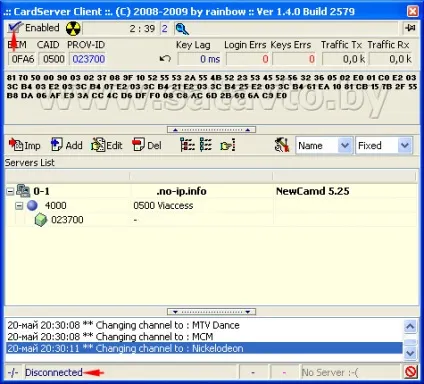Click the -/- status indicator
This screenshot has width=424, height=384.
[x=13, y=372]
